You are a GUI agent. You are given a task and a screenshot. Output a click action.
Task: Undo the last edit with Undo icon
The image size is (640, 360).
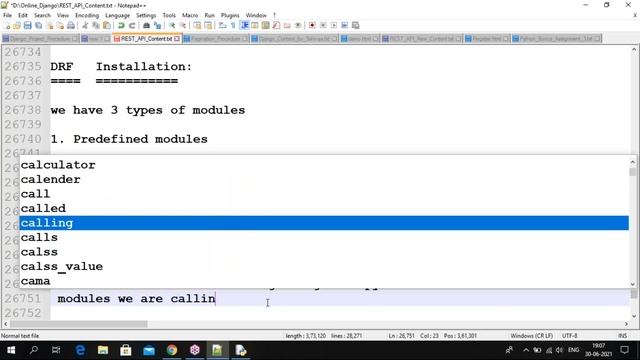pyautogui.click(x=121, y=25)
